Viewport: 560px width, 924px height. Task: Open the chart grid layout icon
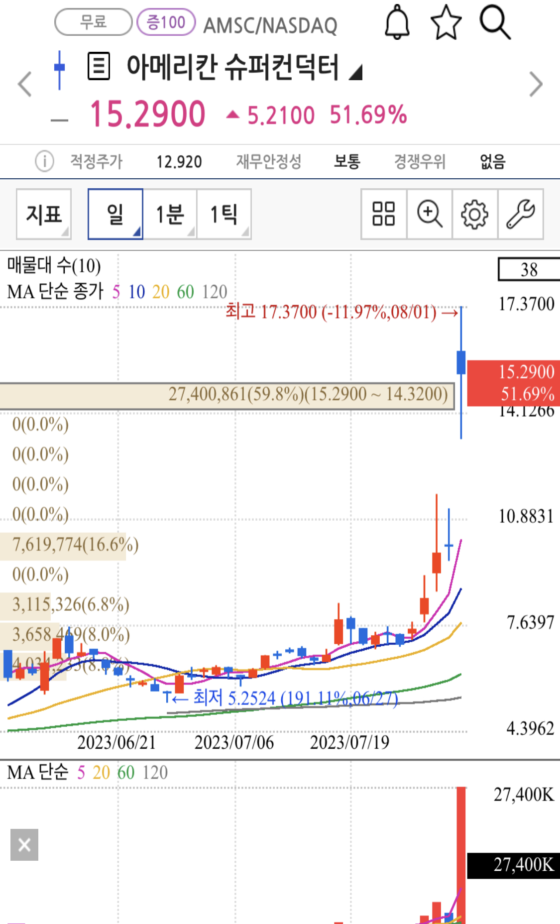tap(384, 214)
